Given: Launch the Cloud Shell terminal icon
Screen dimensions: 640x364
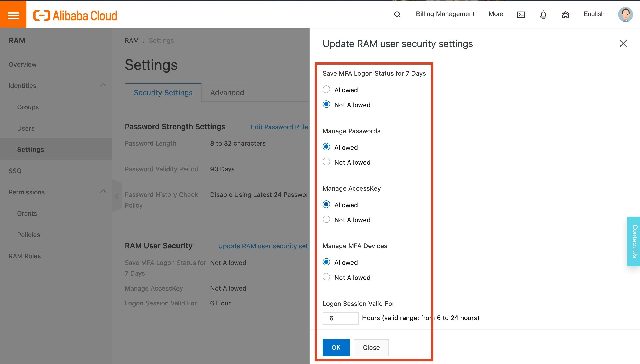Looking at the screenshot, I should tap(521, 14).
